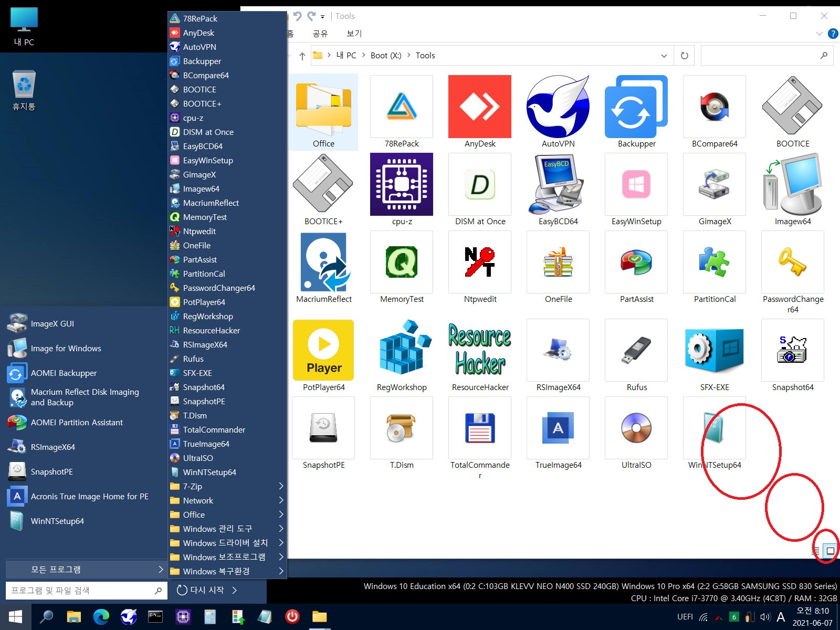This screenshot has width=840, height=630.
Task: Click 프로그램 및 파일 검색 search field
Action: (x=86, y=591)
